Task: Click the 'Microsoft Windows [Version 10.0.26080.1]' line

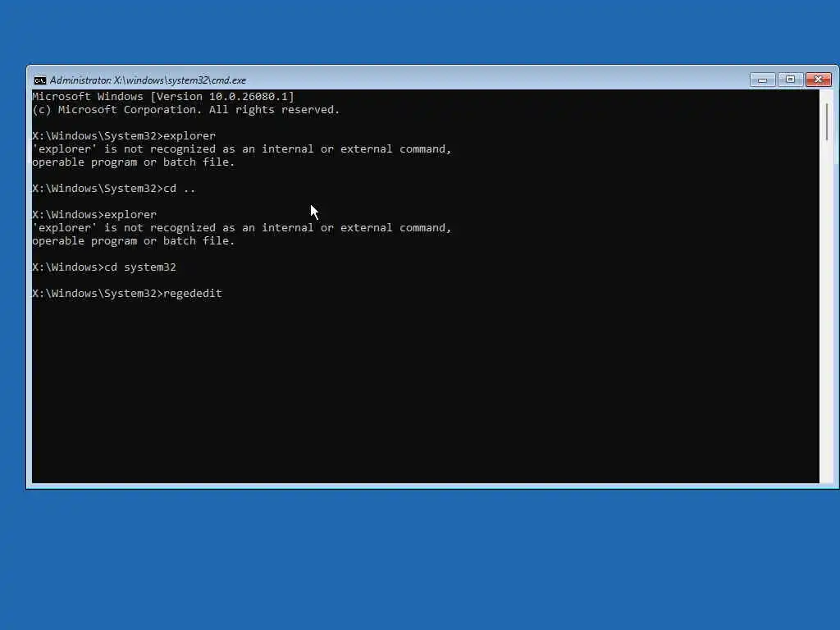Action: click(163, 97)
